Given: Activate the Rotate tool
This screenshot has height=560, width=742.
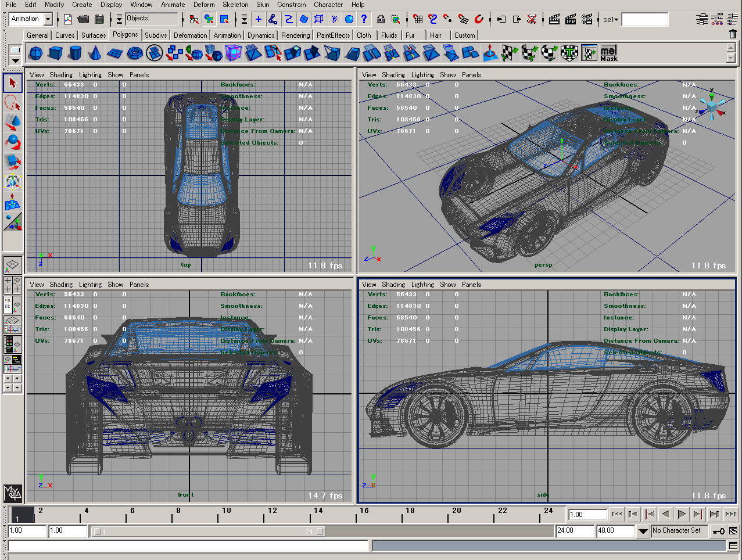Looking at the screenshot, I should 13,142.
